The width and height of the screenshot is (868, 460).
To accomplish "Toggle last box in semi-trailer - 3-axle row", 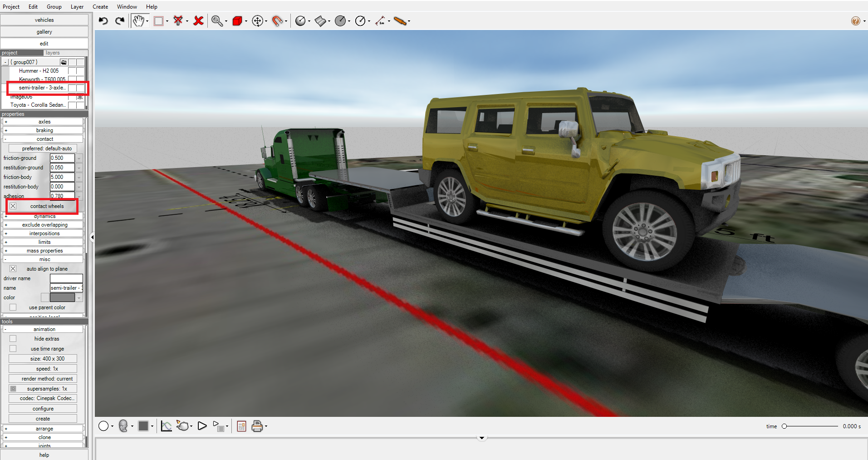I will point(80,88).
